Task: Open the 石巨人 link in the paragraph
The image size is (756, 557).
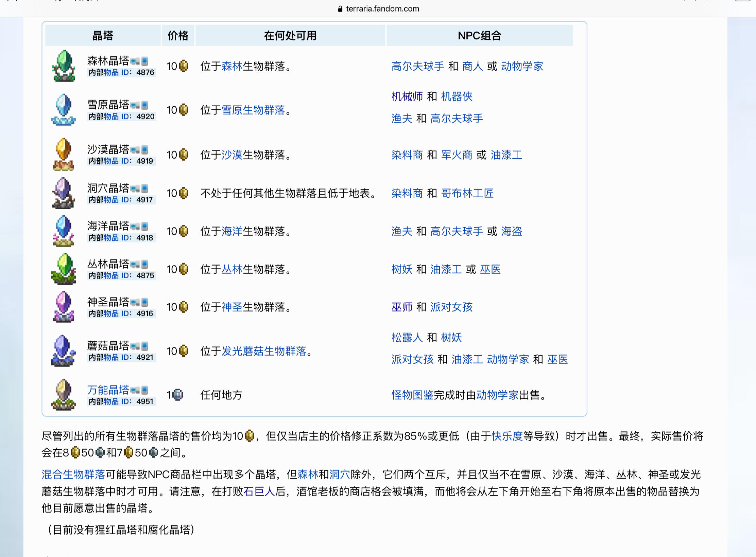Action: (259, 491)
